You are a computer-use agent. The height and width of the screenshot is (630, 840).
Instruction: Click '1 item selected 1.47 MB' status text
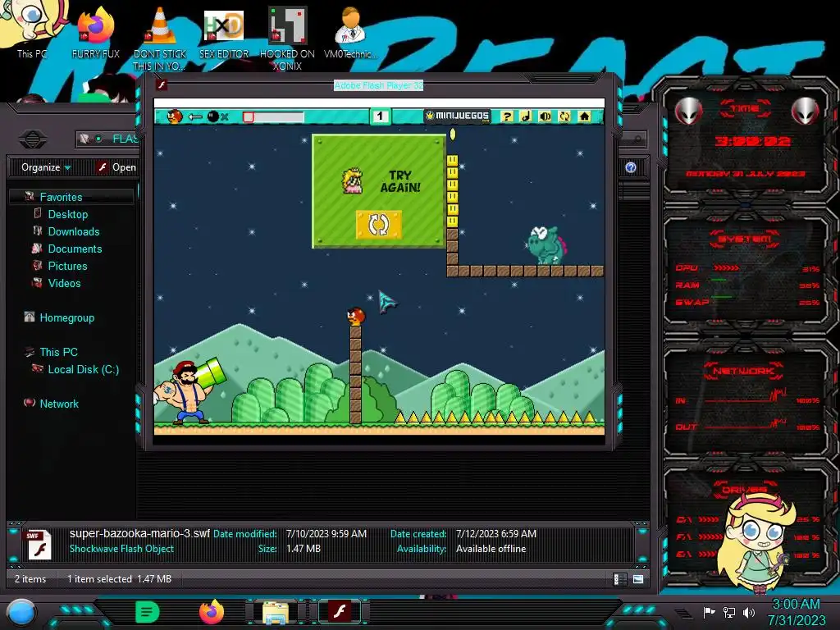[120, 578]
